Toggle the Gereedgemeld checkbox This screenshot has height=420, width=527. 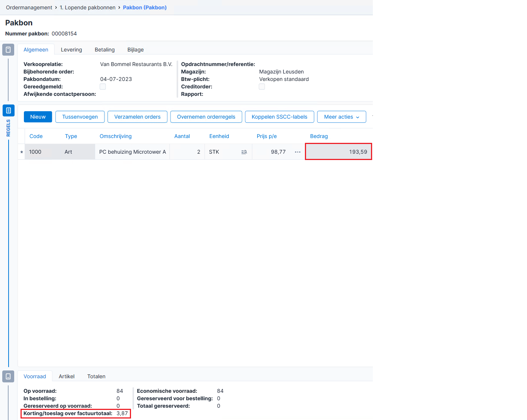coord(103,87)
